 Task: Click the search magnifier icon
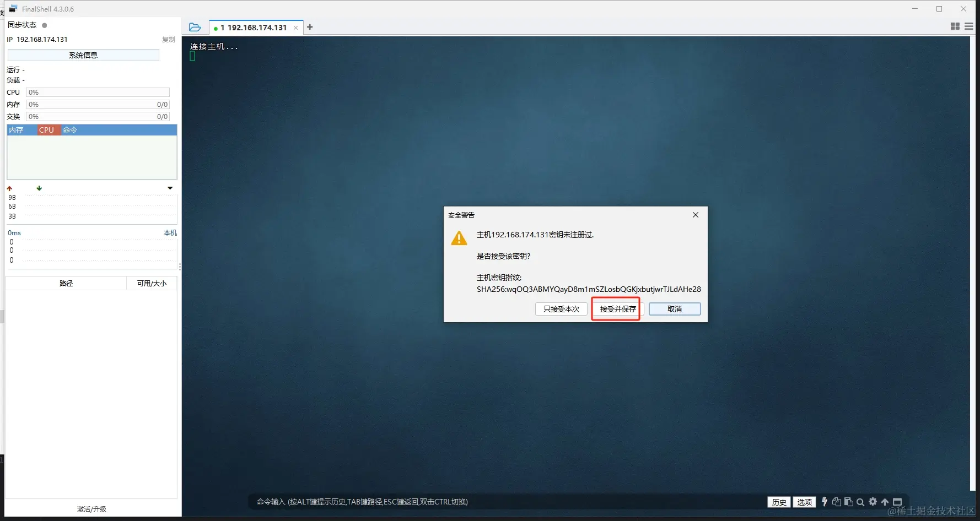point(860,502)
